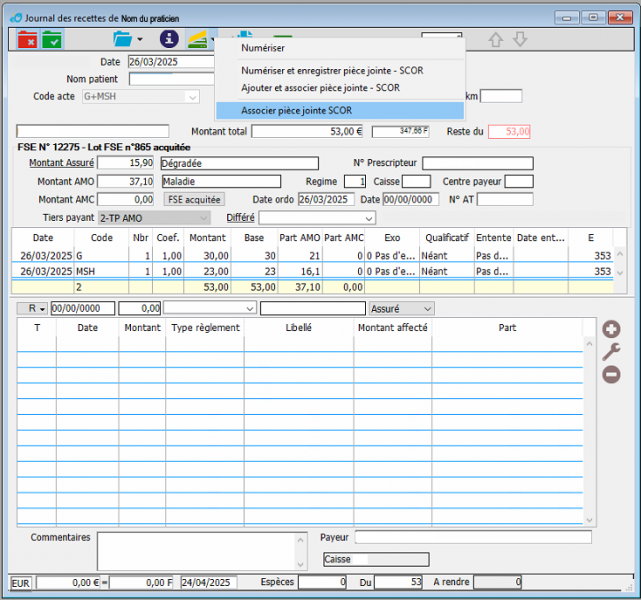
Task: Open the Tiers payant 2-TP AMO dropdown
Action: point(155,218)
